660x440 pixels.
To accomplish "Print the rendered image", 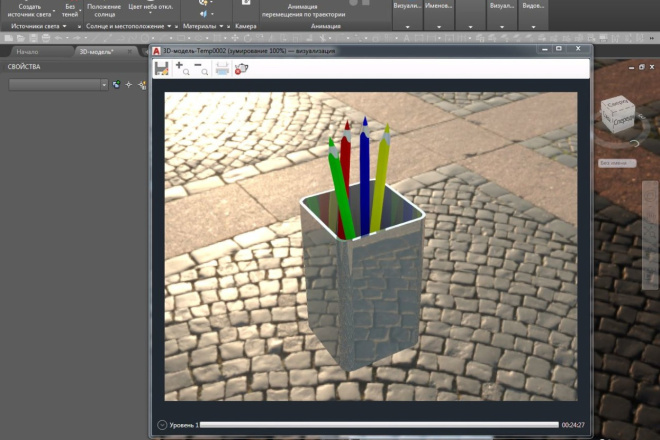I will [222, 68].
